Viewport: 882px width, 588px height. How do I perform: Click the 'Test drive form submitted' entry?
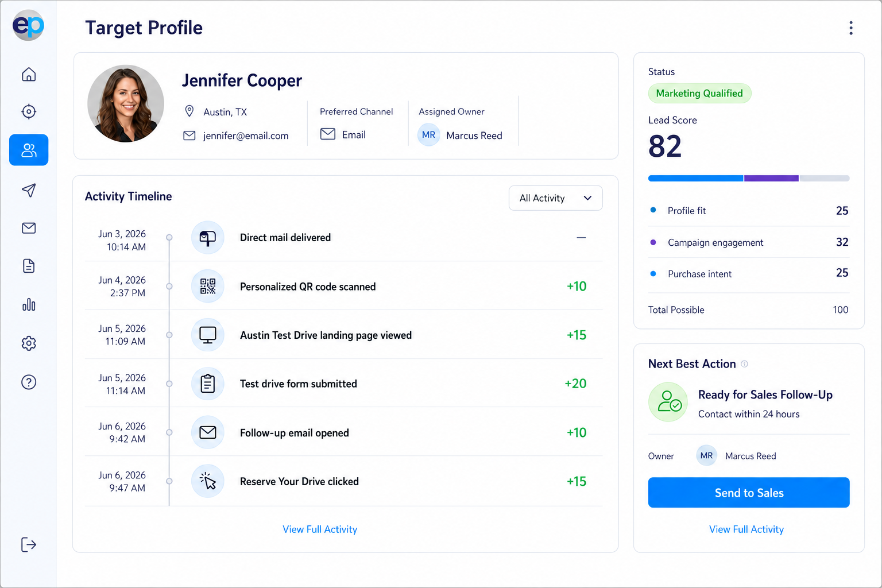pyautogui.click(x=344, y=384)
